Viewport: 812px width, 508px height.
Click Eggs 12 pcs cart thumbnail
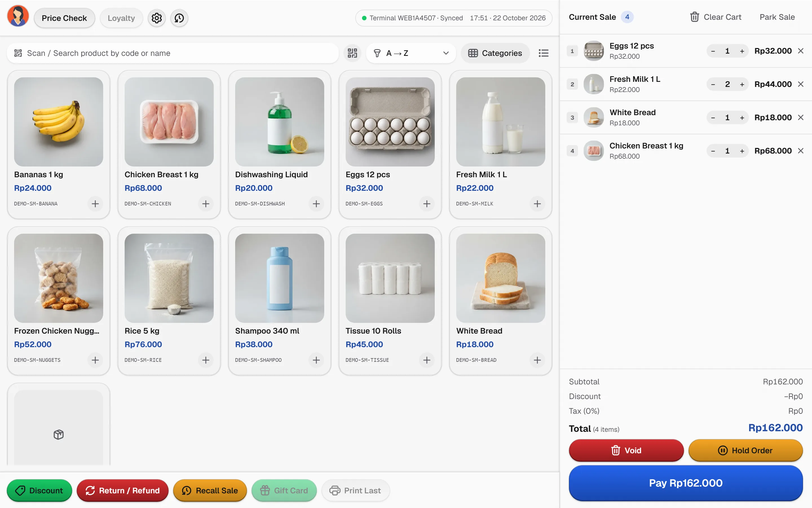pyautogui.click(x=593, y=51)
